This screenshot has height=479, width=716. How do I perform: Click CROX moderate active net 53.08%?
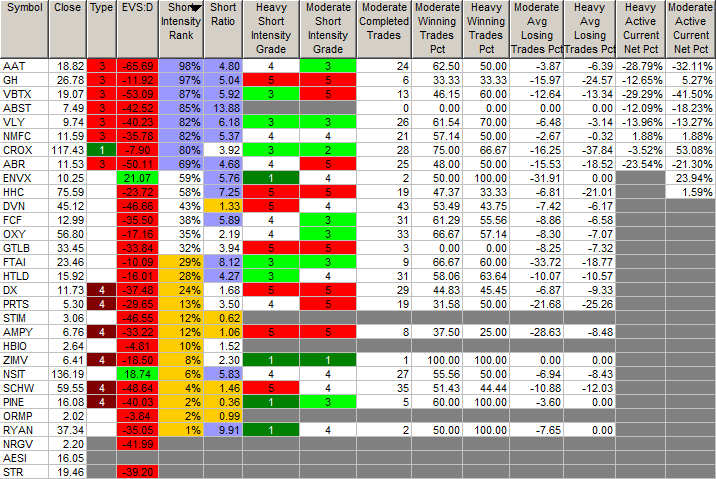[691, 150]
